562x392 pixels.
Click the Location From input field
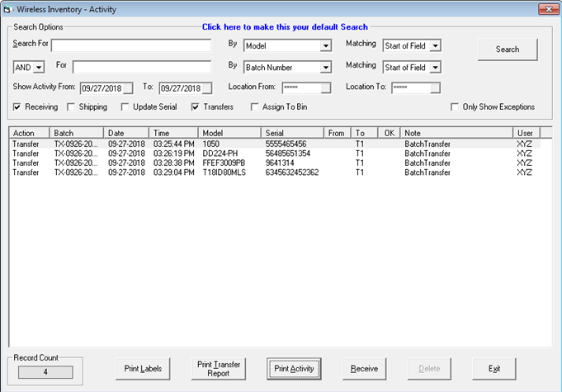[302, 88]
